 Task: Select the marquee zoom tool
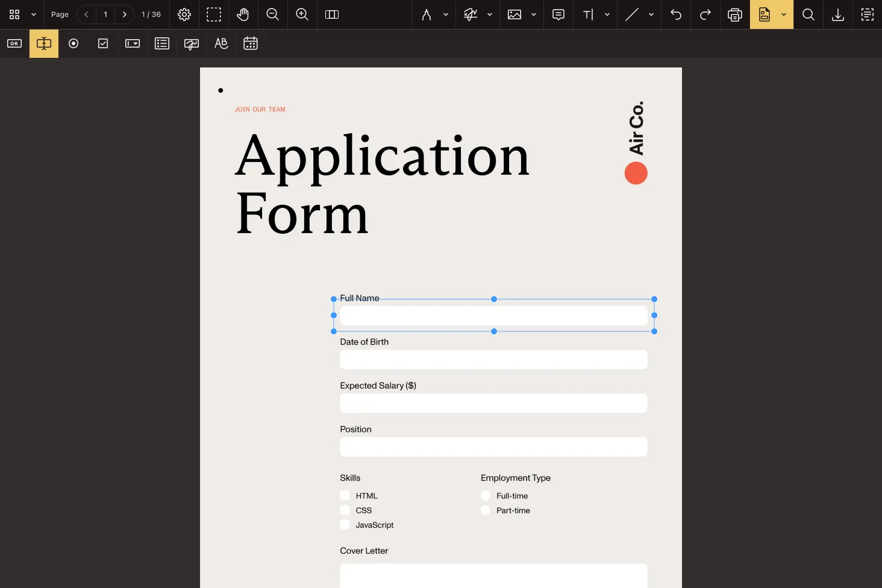[x=214, y=14]
